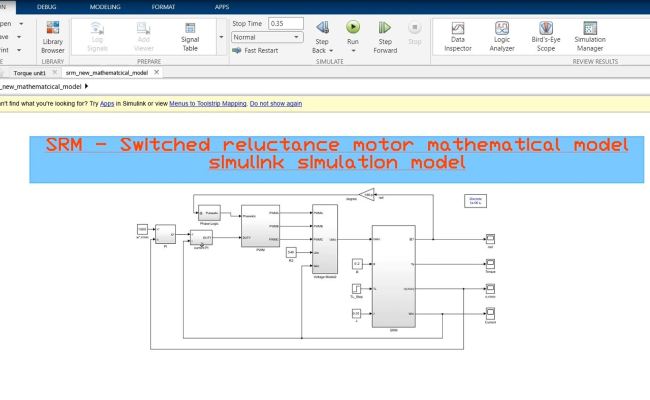Open the Data Inspector
This screenshot has width=650, height=400.
pyautogui.click(x=458, y=36)
